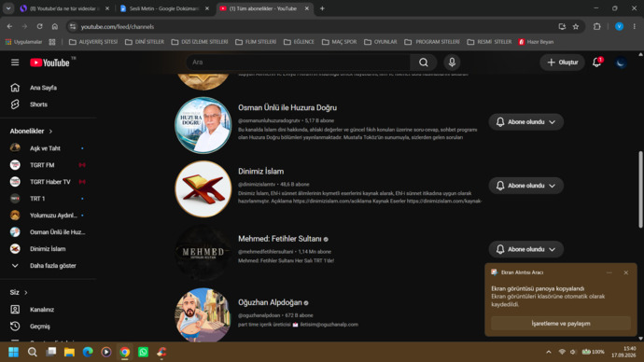Screen dimensions: 644x362
Task: Open OYUNLAR bookmark folder
Action: click(381, 42)
